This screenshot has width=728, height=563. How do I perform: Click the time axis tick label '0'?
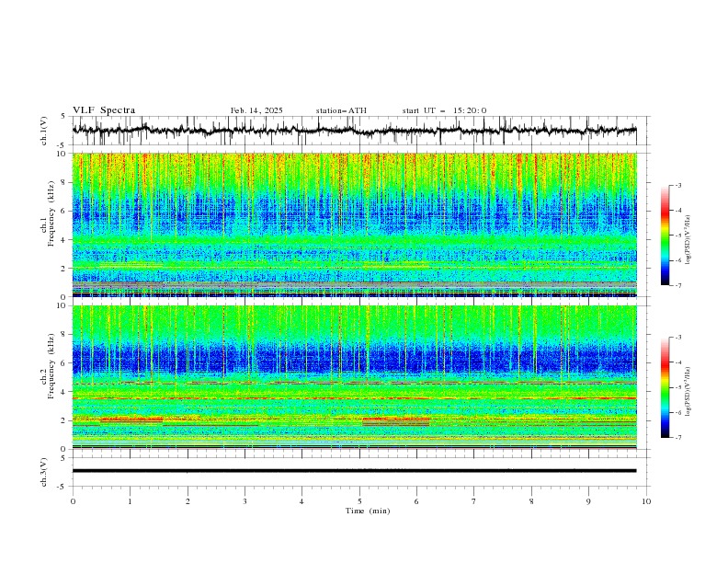coord(73,501)
